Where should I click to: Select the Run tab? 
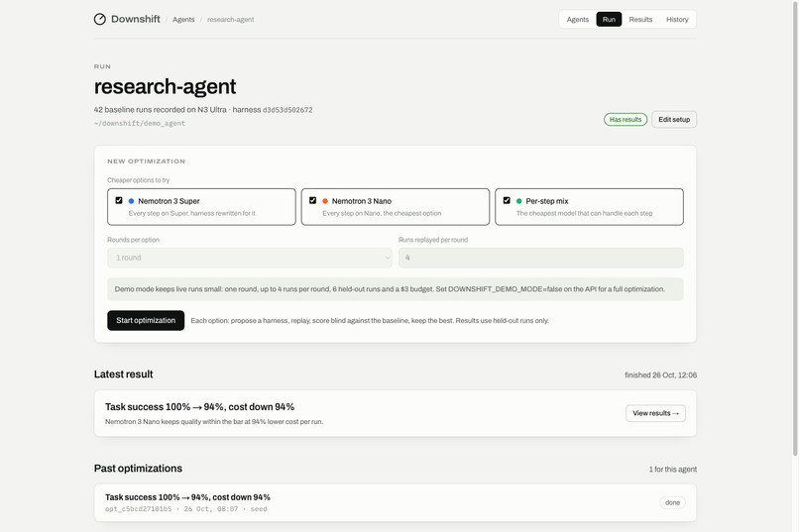609,20
